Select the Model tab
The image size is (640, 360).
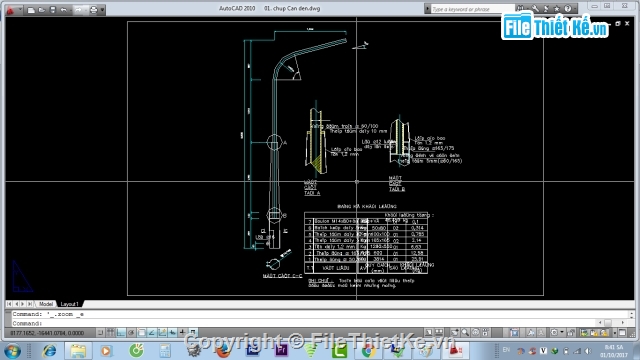(46, 304)
